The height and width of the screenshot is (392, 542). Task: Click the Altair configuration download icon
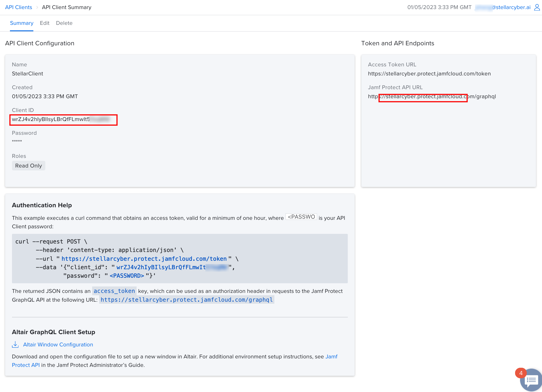[x=15, y=345]
